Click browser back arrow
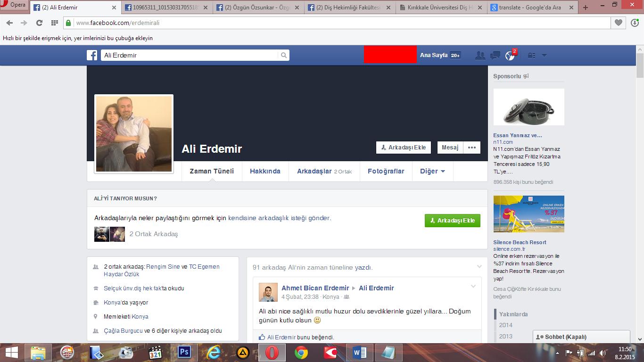The width and height of the screenshot is (644, 362). click(10, 23)
